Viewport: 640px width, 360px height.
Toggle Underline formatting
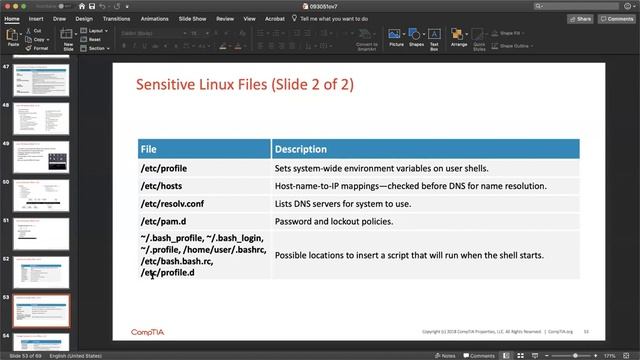pyautogui.click(x=144, y=46)
